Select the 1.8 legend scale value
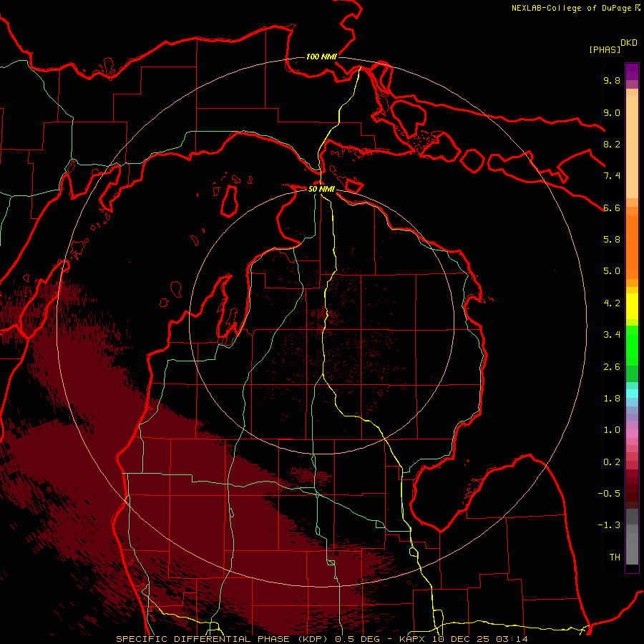 click(x=612, y=399)
